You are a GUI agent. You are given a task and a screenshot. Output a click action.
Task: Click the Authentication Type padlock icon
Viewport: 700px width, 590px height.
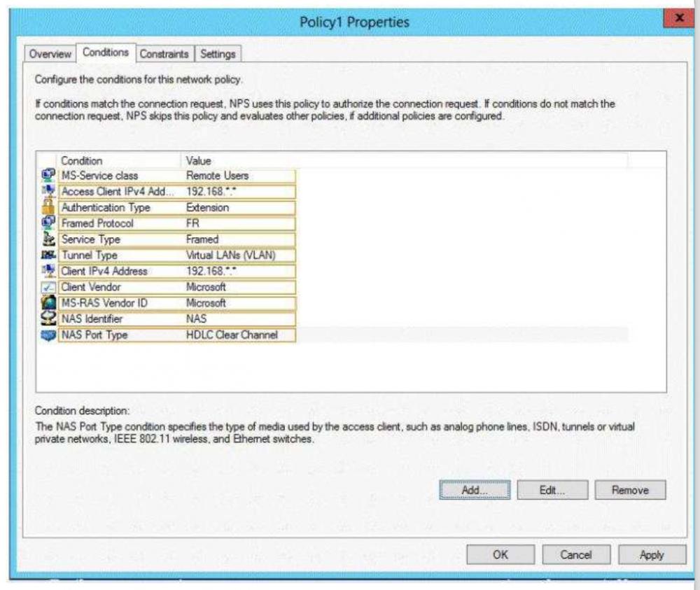coord(48,207)
